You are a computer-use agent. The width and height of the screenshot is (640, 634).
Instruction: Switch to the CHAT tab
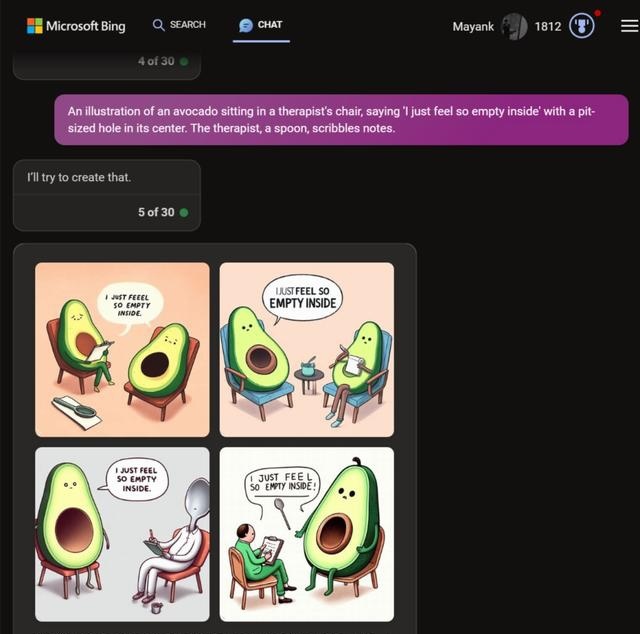point(261,25)
